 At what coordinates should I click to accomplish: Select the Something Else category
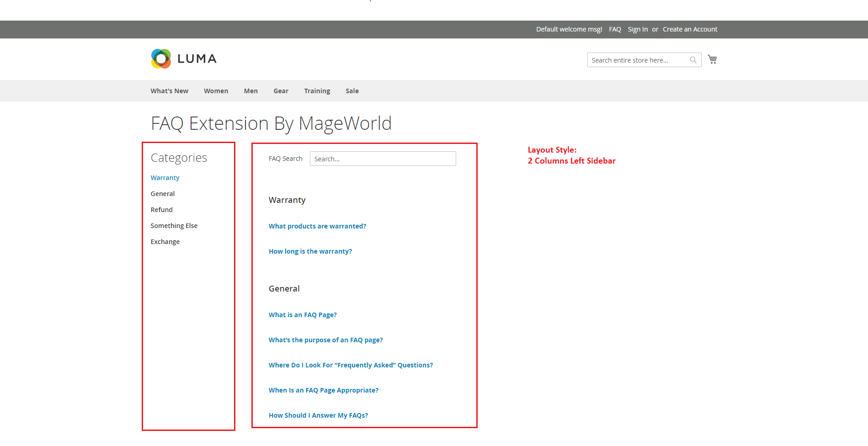point(174,226)
